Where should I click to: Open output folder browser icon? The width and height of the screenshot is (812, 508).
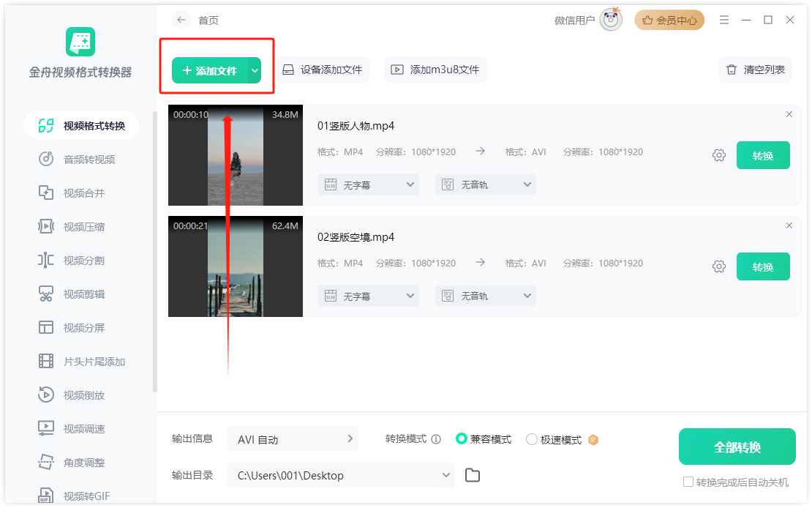coord(472,475)
